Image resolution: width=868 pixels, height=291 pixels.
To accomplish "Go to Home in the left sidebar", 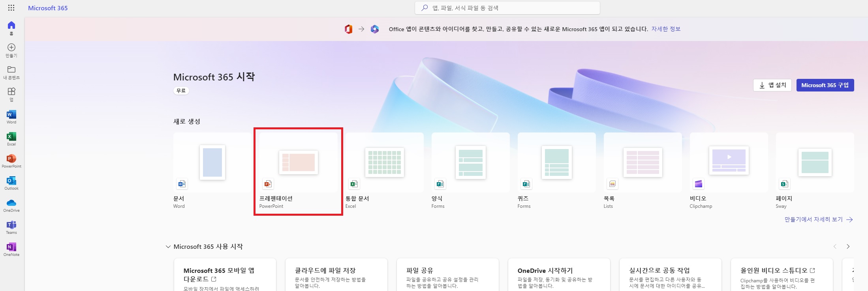I will pyautogui.click(x=11, y=28).
